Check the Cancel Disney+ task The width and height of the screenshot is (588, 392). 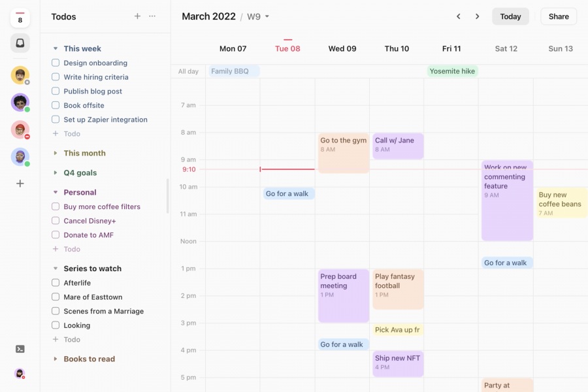coord(55,221)
